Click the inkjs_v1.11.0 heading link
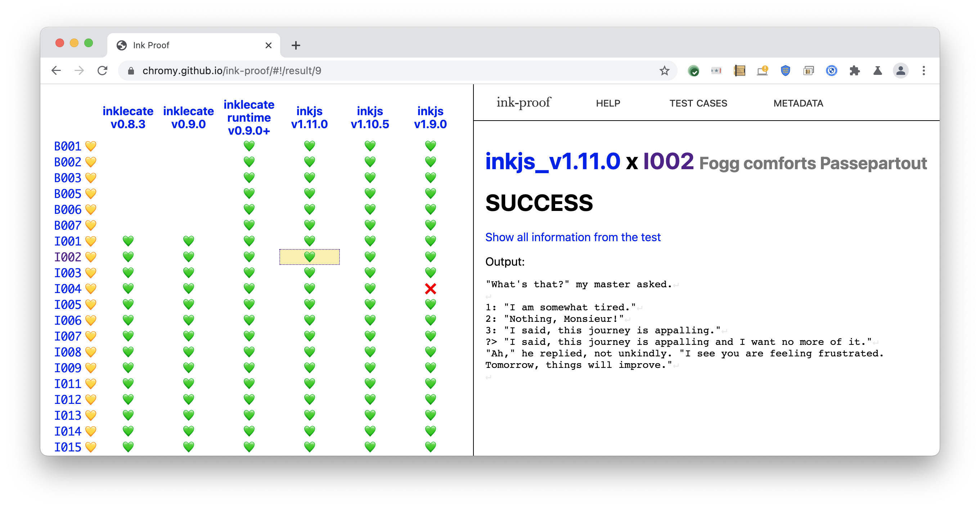Screen dimensions: 980x509 pyautogui.click(x=552, y=161)
